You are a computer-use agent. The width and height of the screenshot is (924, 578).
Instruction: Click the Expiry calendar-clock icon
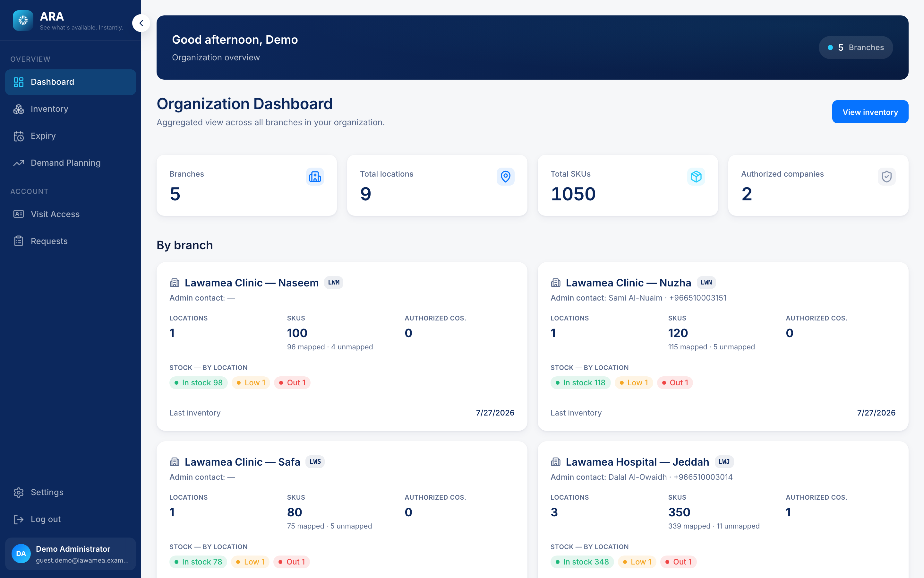tap(19, 136)
